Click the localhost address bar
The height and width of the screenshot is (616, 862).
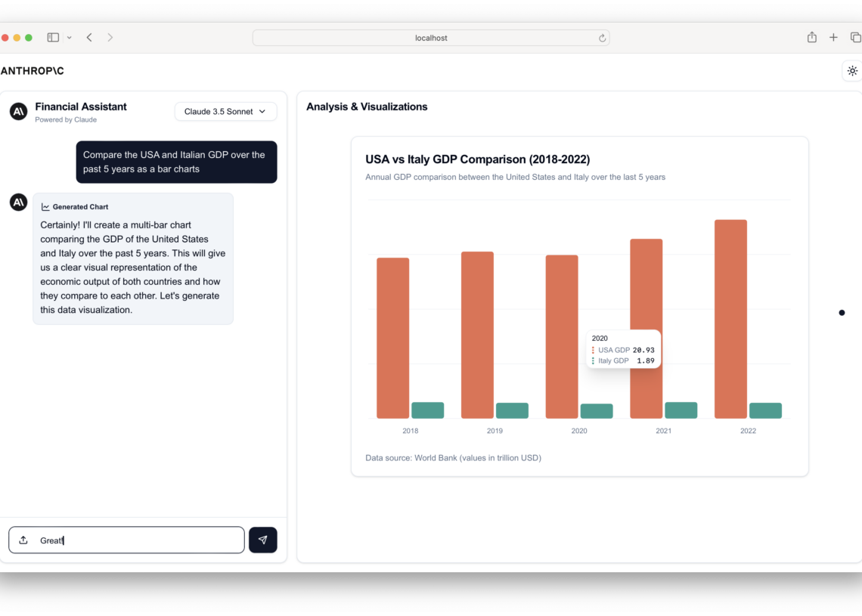click(431, 38)
